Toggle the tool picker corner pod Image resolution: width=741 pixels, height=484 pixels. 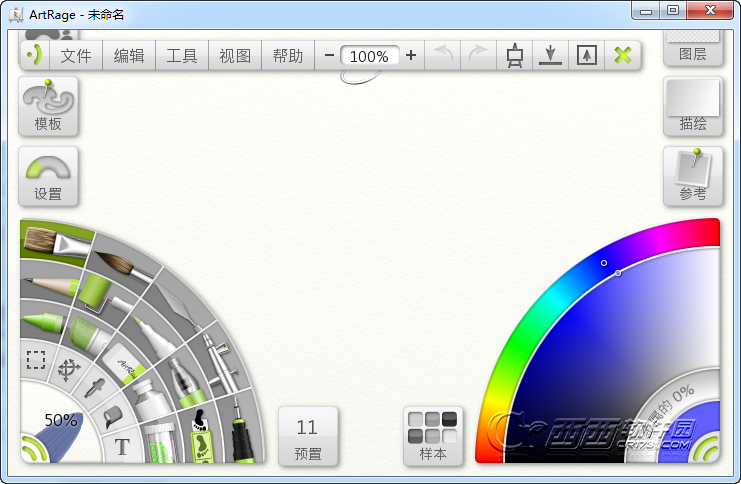[35, 449]
